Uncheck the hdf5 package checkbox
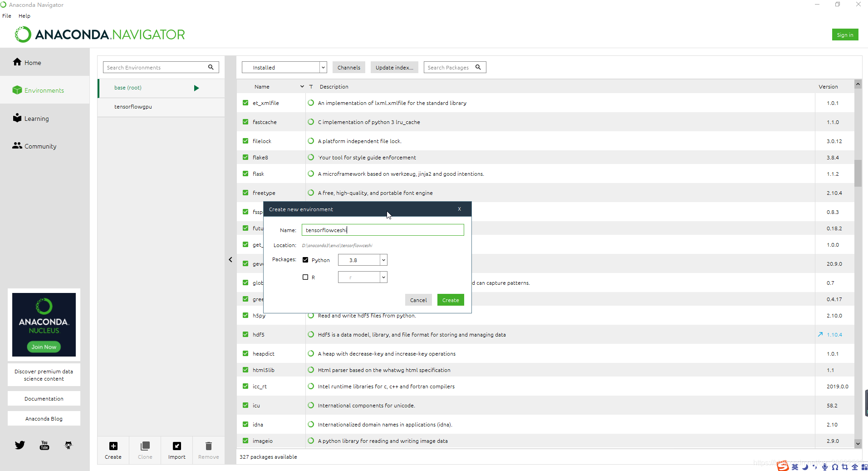The width and height of the screenshot is (868, 471). (x=245, y=335)
